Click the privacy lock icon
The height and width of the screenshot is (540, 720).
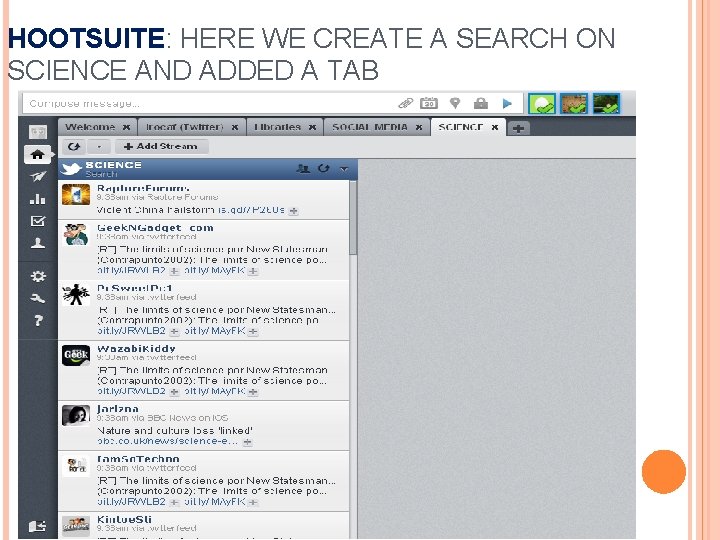click(481, 103)
